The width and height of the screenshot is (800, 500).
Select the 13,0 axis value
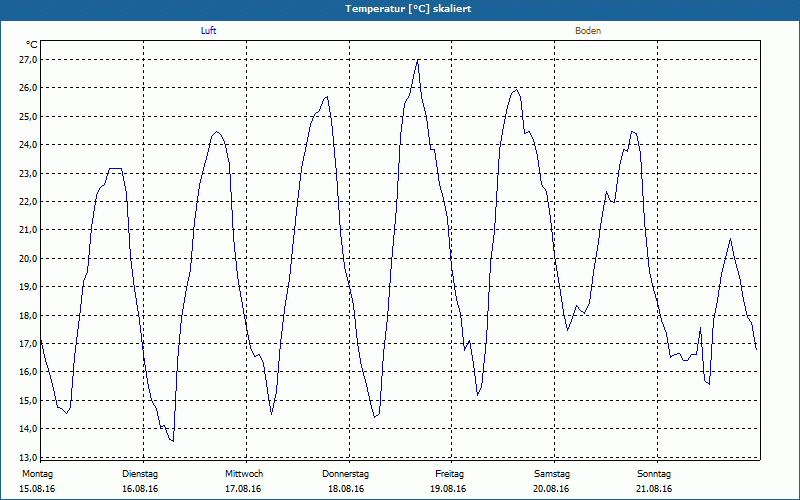click(29, 457)
